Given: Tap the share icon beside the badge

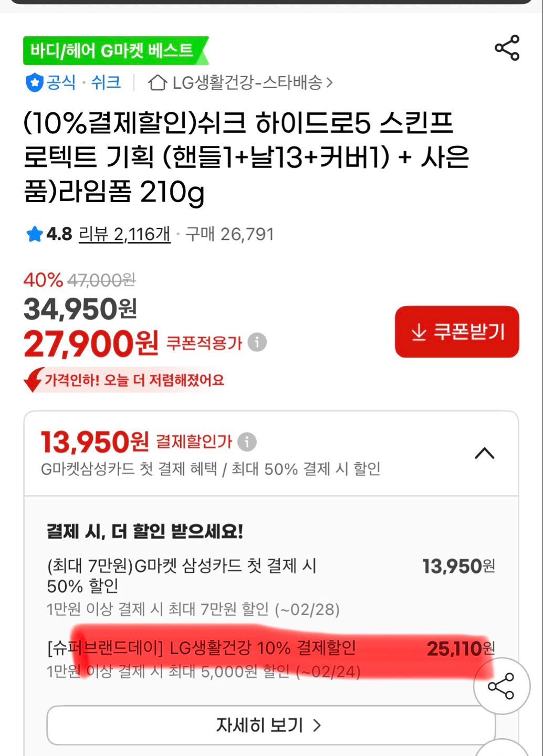Looking at the screenshot, I should (507, 48).
